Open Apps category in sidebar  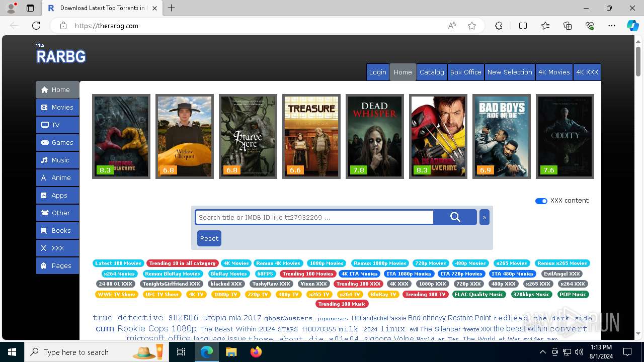pyautogui.click(x=57, y=195)
